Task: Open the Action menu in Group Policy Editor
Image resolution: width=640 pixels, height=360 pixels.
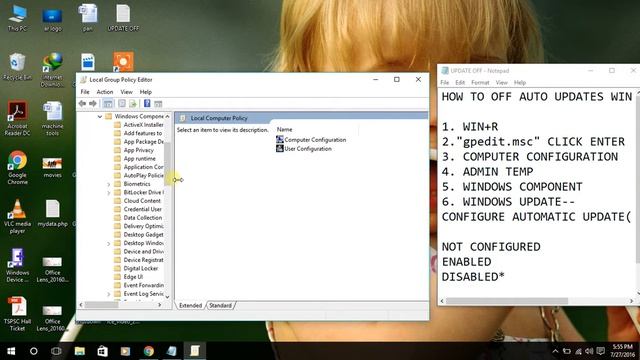Action: [x=105, y=92]
